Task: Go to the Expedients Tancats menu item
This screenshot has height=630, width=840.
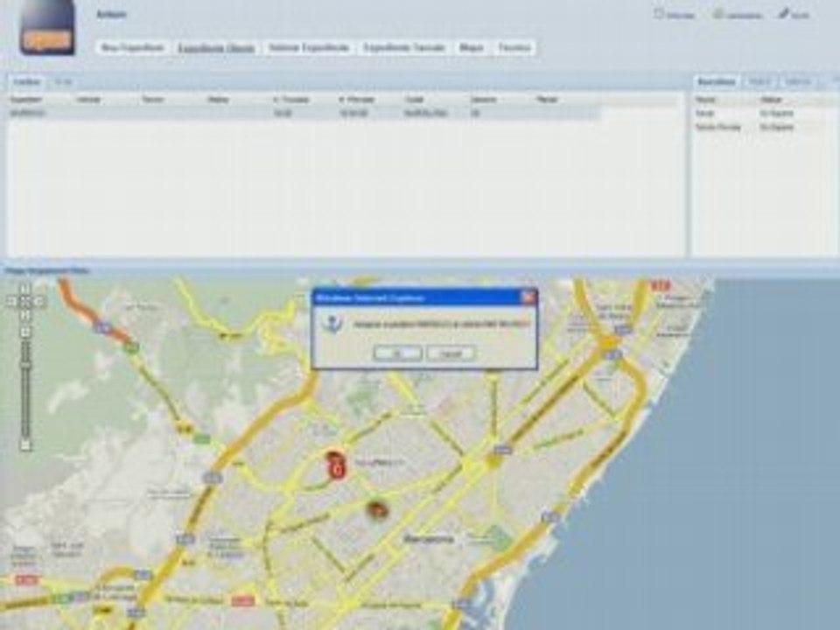Action: [x=404, y=47]
